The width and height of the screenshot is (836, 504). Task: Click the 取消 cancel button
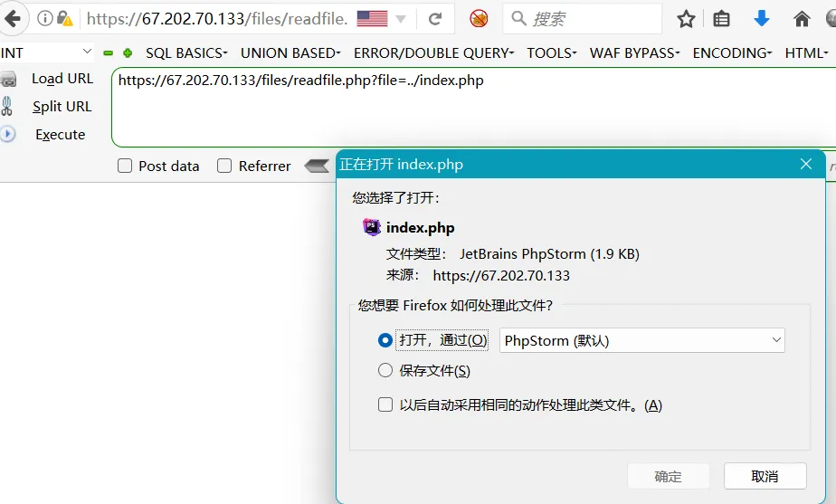[765, 476]
